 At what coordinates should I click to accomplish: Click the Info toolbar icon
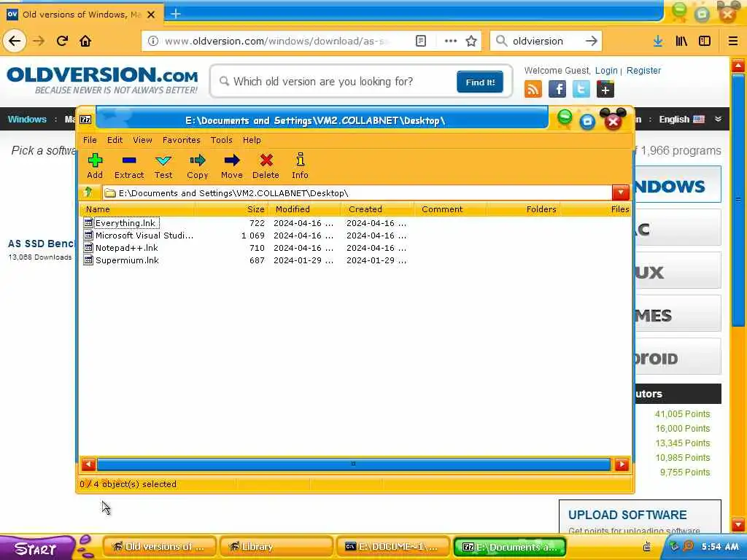(300, 166)
